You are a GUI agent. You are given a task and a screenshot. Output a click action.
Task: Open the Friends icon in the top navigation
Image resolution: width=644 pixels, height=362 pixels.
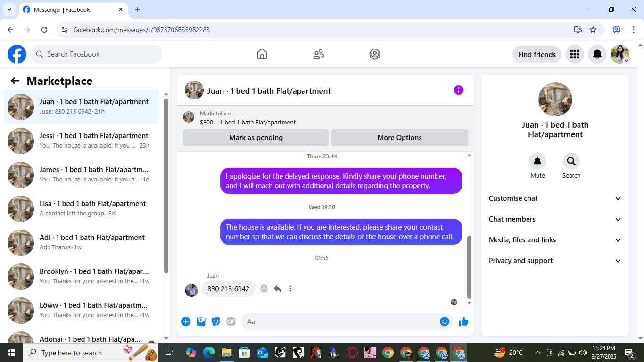pyautogui.click(x=319, y=54)
